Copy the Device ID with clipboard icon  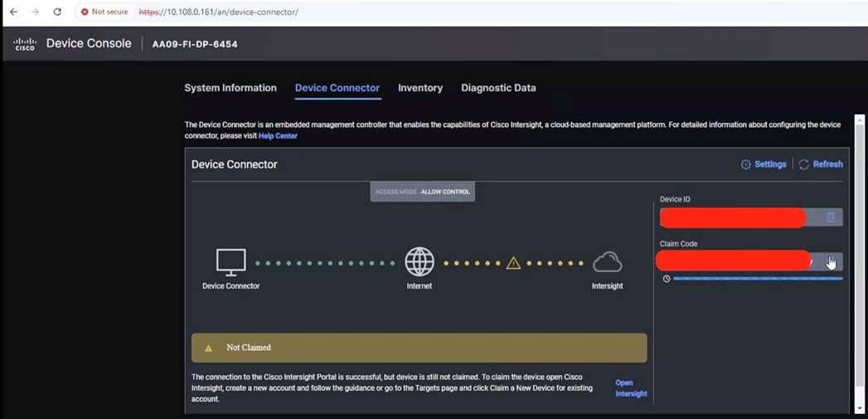(831, 217)
